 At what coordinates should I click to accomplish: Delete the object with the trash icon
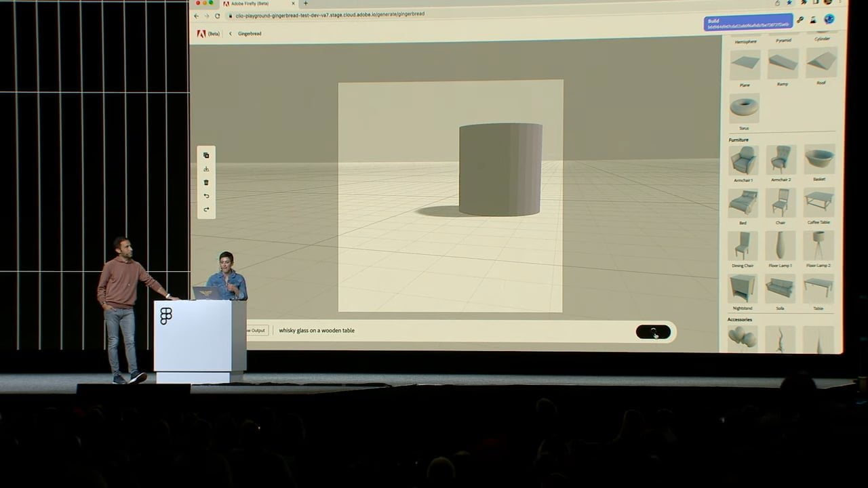tap(206, 182)
